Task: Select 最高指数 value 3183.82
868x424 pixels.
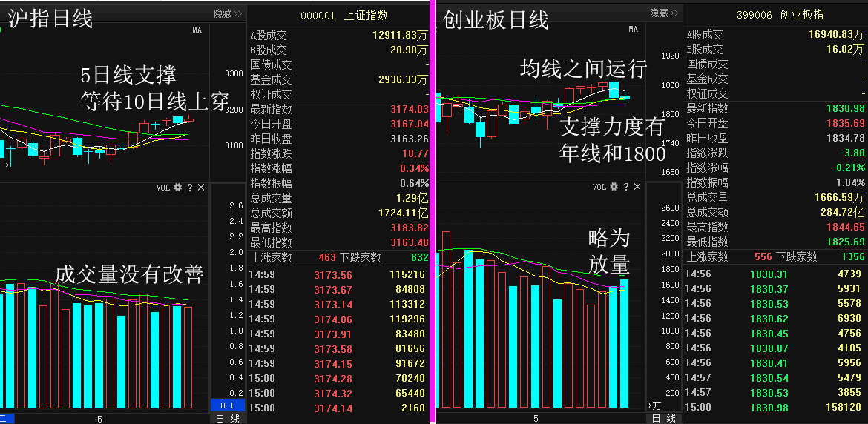Action: (x=410, y=228)
